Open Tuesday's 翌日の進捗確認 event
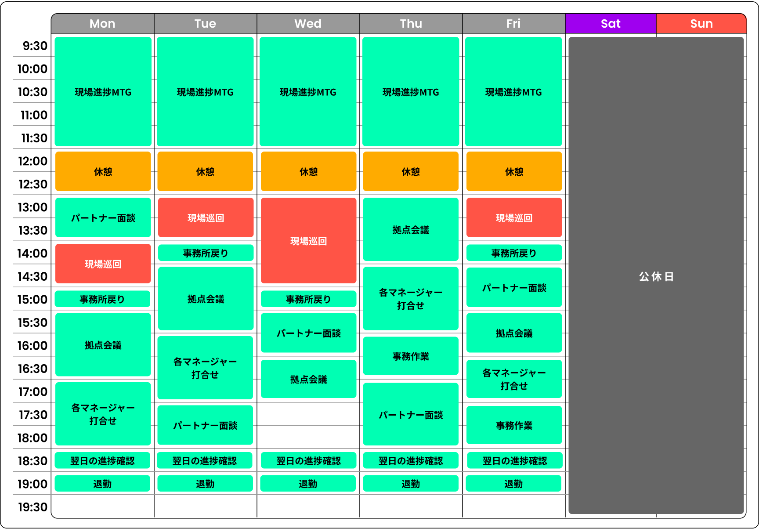The image size is (759, 532). 205,460
